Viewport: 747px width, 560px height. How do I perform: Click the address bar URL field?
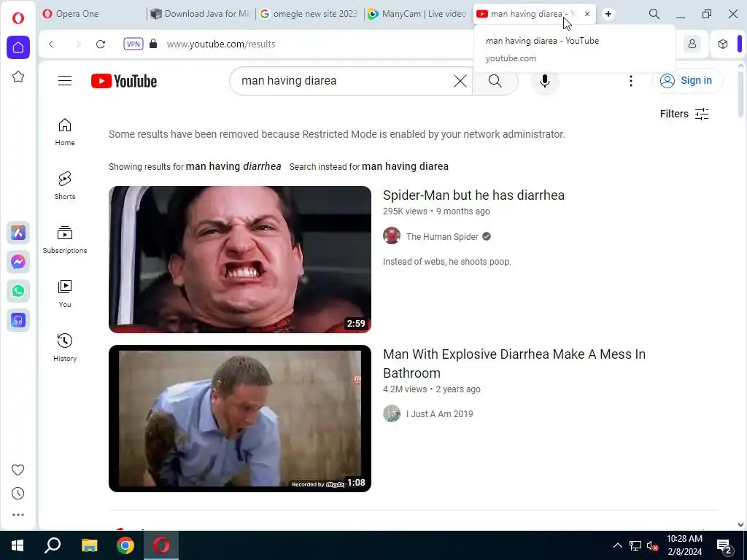coord(314,44)
